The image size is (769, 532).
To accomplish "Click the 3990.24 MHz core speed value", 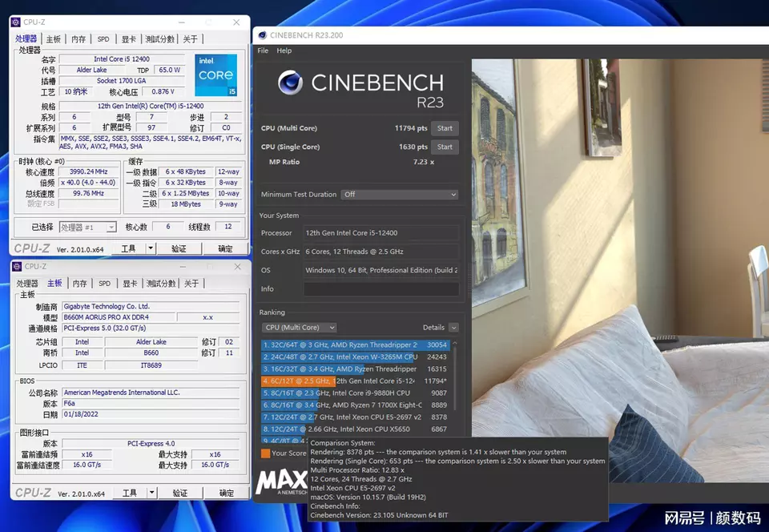I will [89, 171].
